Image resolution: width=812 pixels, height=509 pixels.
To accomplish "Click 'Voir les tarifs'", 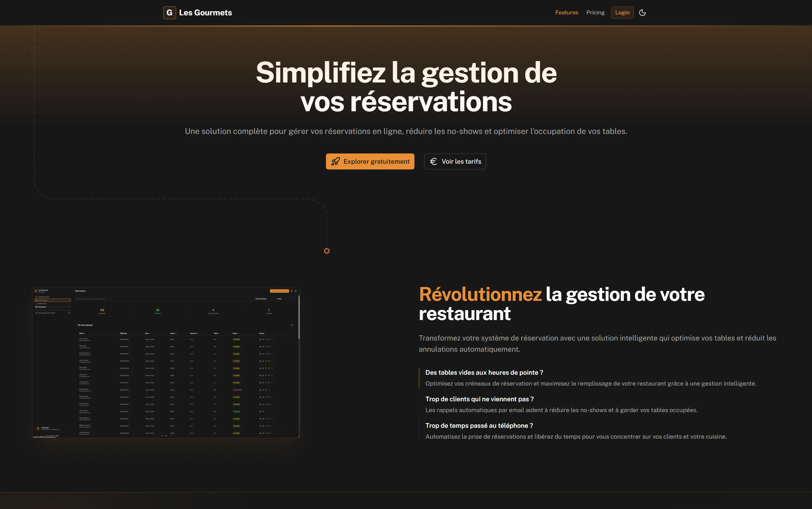I will [x=454, y=161].
